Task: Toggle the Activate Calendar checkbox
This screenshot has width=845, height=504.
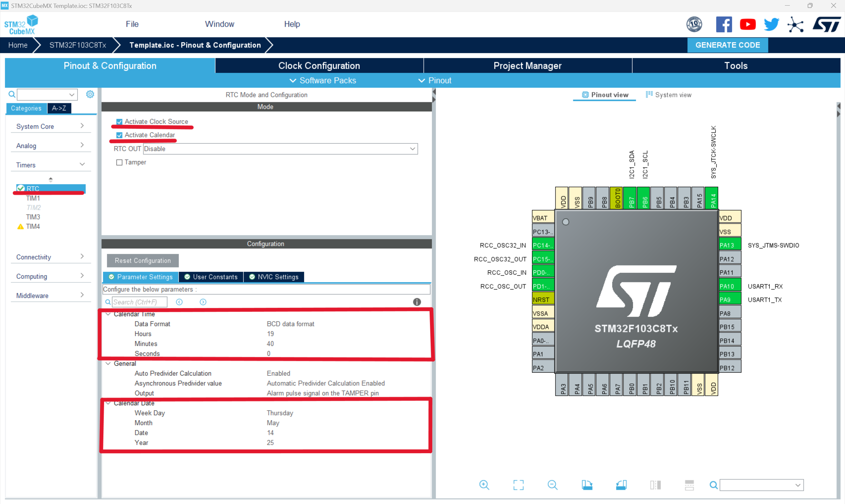Action: click(119, 135)
